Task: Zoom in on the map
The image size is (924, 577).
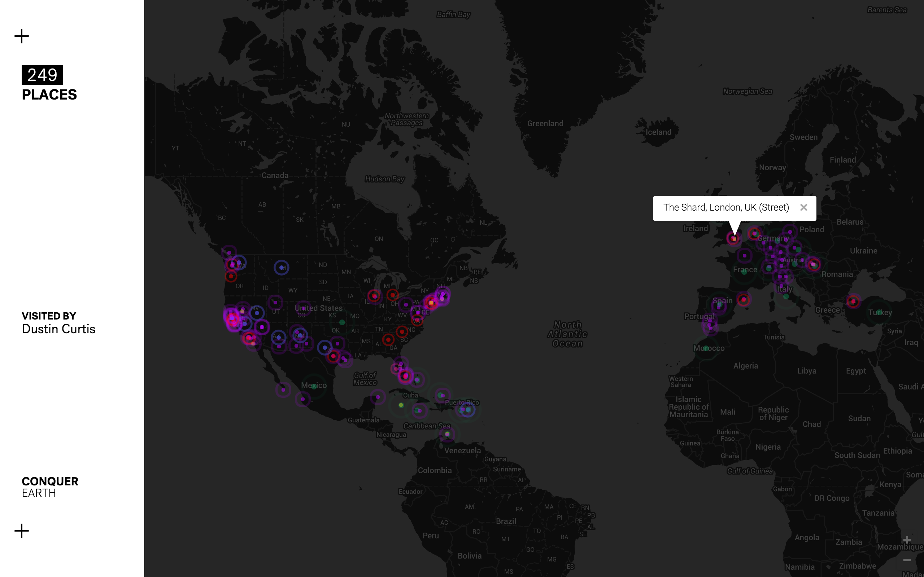Action: point(907,540)
